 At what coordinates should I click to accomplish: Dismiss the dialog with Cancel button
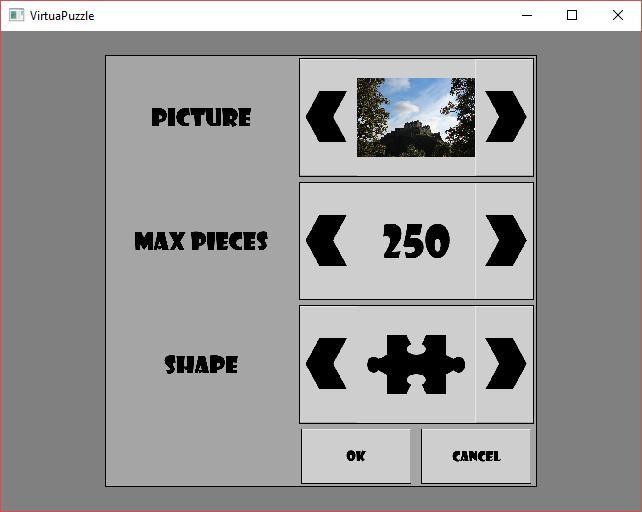(x=476, y=456)
